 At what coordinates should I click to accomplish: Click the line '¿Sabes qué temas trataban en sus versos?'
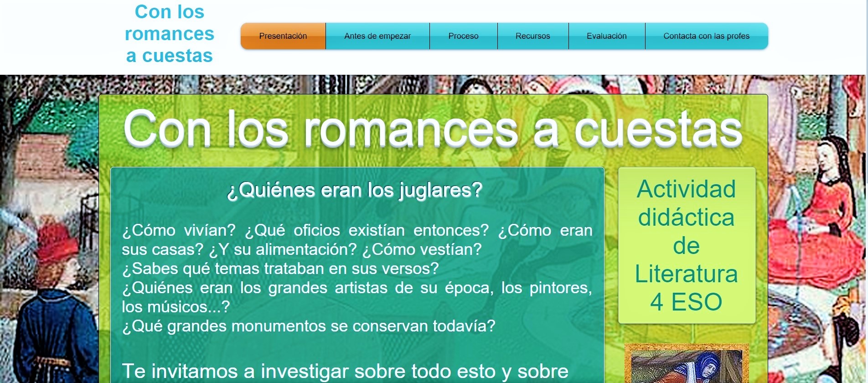(x=280, y=269)
